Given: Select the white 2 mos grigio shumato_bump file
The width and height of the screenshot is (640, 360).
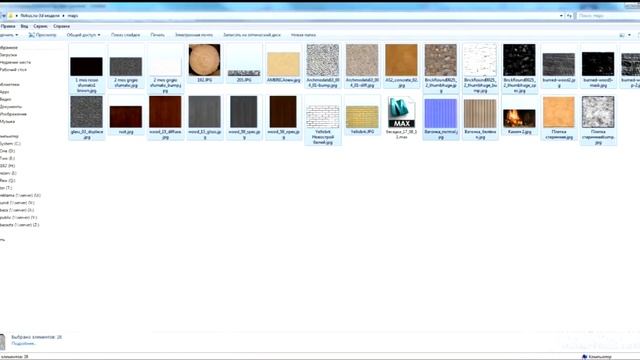Looking at the screenshot, I should click(165, 66).
